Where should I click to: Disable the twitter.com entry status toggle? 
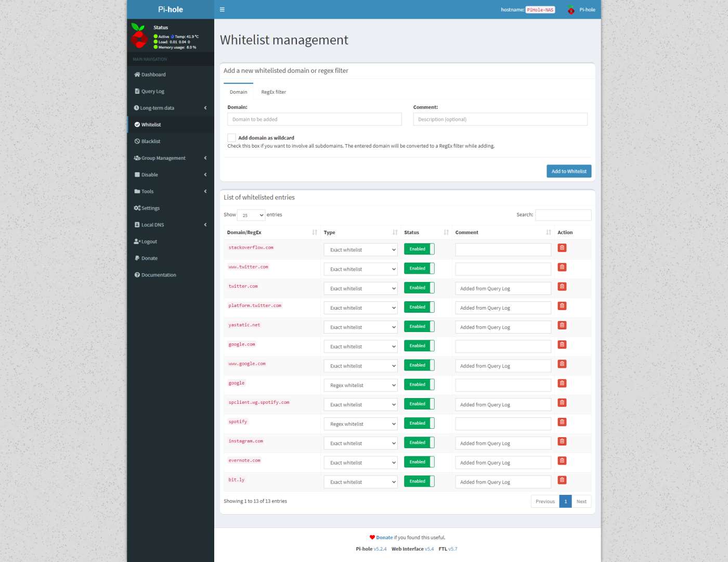(419, 288)
